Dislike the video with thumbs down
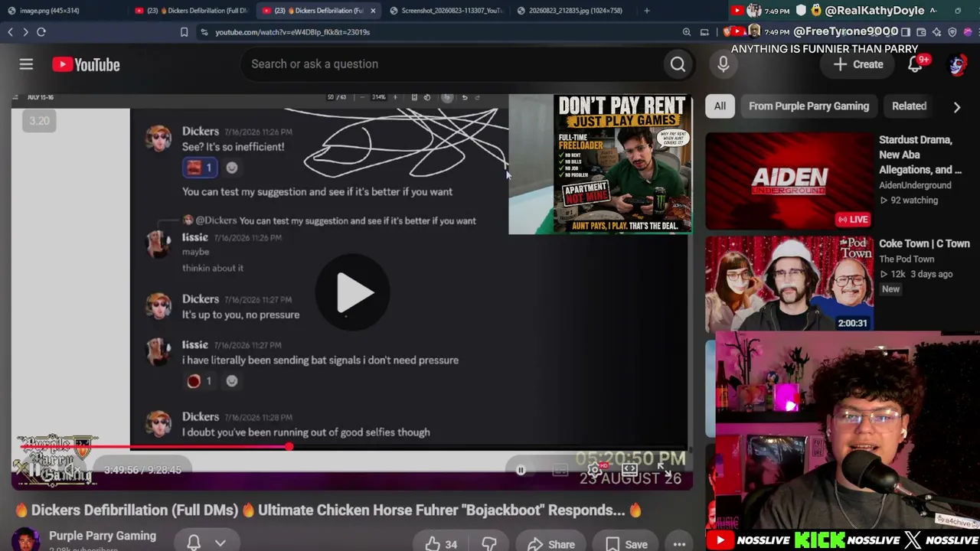The width and height of the screenshot is (980, 551). (488, 544)
